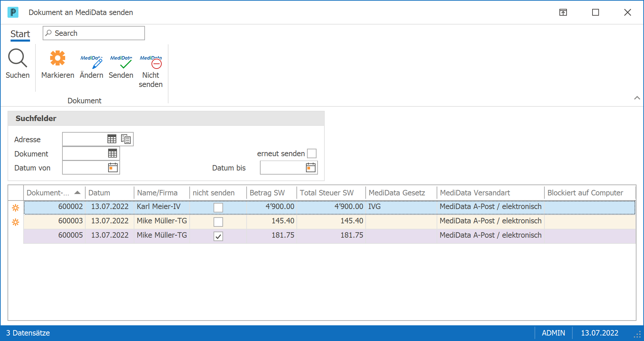Check nicht senden for document 600002
This screenshot has width=644, height=341.
pyautogui.click(x=218, y=207)
